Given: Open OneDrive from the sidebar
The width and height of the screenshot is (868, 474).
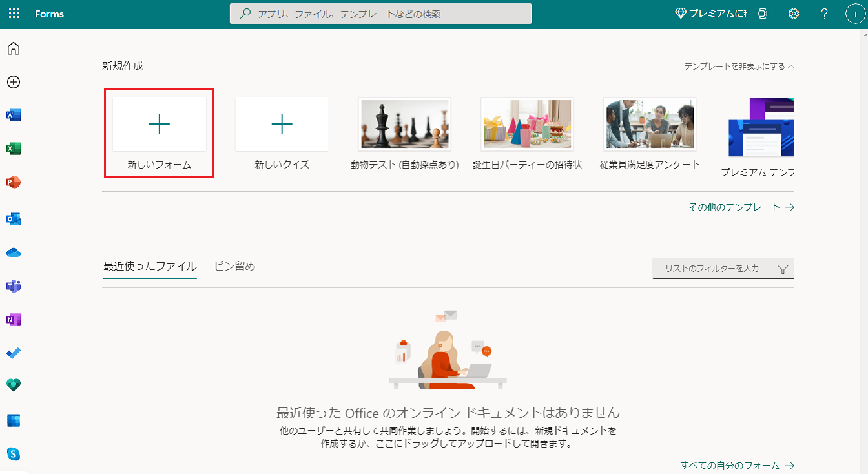Looking at the screenshot, I should click(x=14, y=252).
